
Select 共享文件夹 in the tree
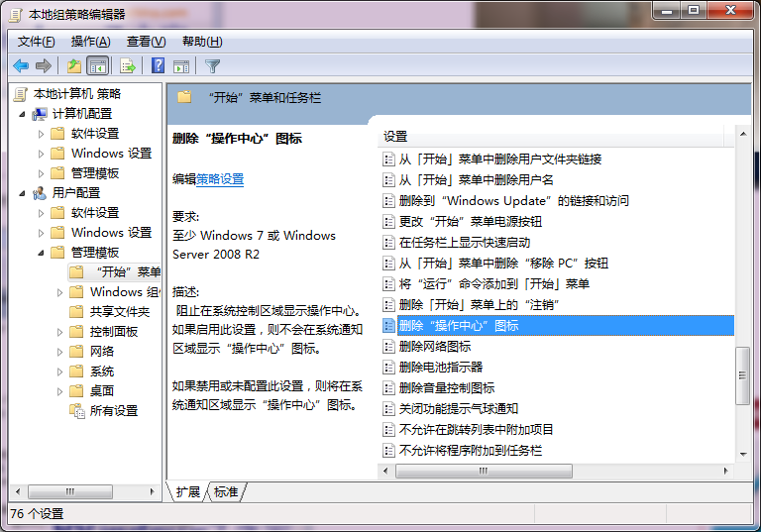pos(119,312)
